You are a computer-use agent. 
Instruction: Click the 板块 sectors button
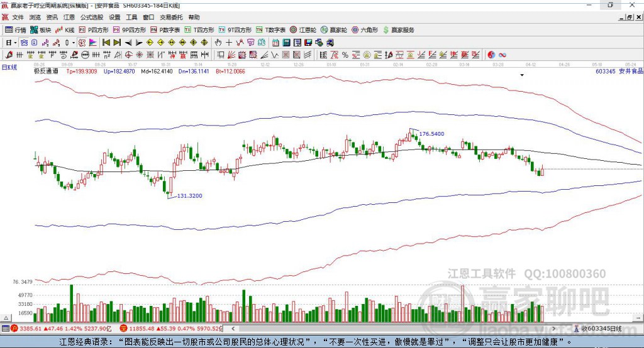coord(40,30)
